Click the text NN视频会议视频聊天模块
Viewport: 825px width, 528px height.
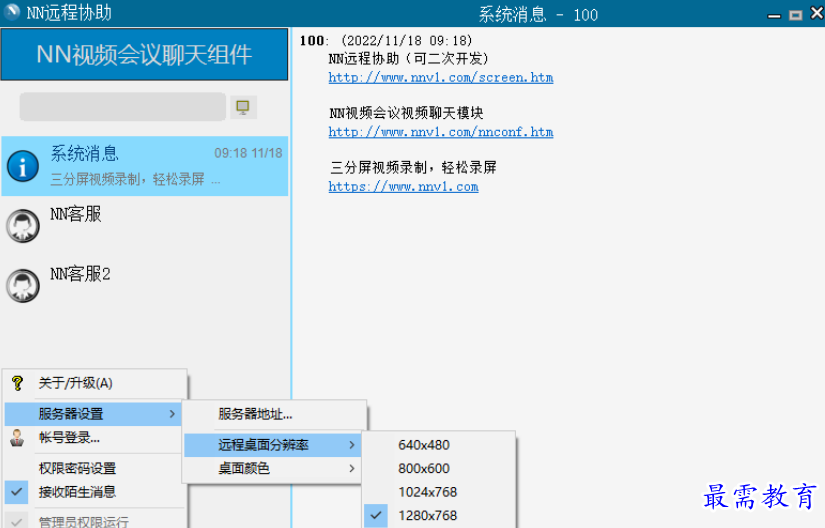(406, 113)
